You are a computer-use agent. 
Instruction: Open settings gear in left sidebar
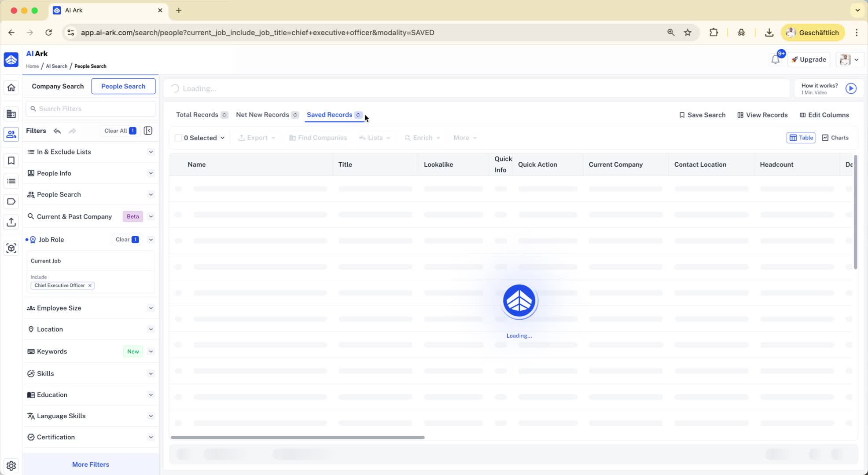coord(11,465)
